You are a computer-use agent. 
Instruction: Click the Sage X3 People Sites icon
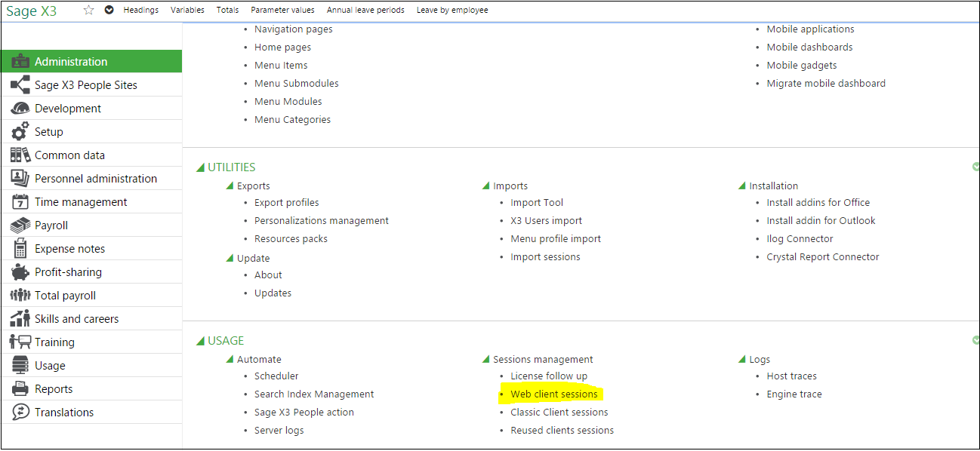[x=20, y=85]
